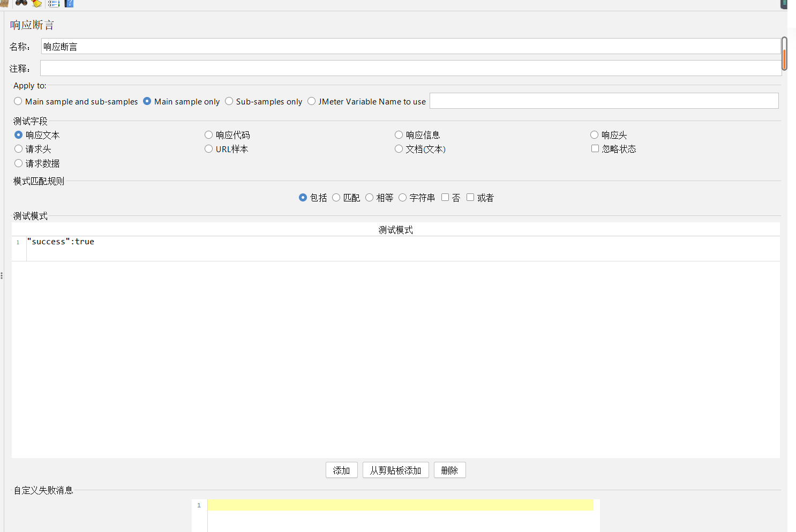The height and width of the screenshot is (532, 796).
Task: Focus the 名称 input field
Action: click(x=411, y=47)
